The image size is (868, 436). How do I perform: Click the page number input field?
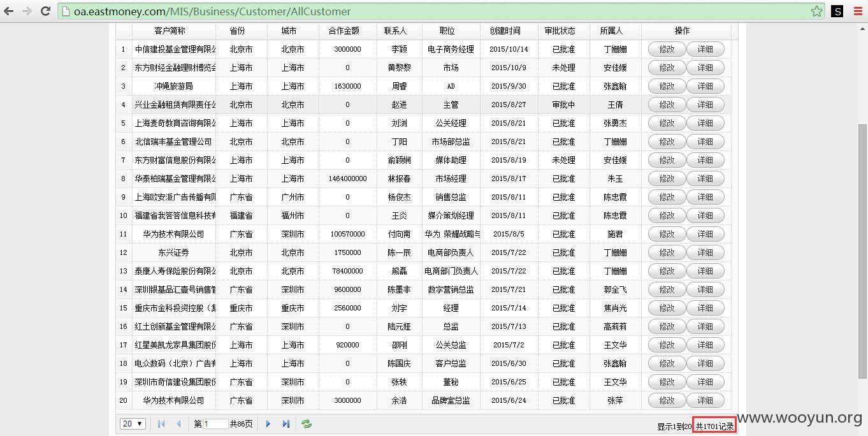(x=215, y=424)
